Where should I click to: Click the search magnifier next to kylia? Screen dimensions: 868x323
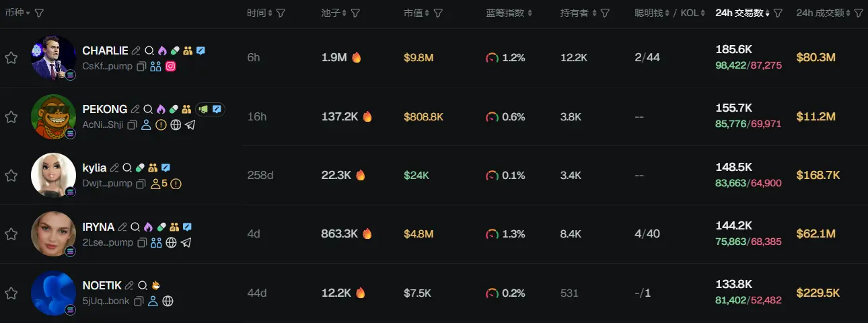point(126,168)
